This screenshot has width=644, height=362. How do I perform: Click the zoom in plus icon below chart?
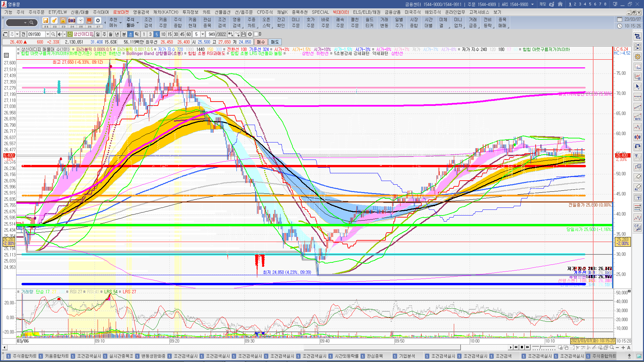pos(623,348)
